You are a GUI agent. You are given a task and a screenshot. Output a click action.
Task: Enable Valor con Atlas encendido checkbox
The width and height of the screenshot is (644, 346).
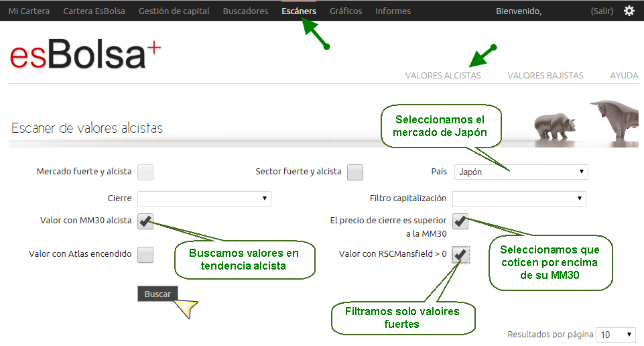click(x=145, y=255)
